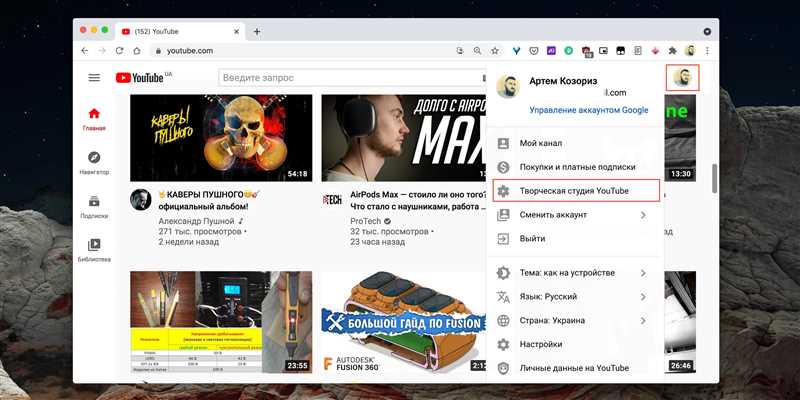
Task: Click the Введите запрос search field
Action: pyautogui.click(x=351, y=78)
